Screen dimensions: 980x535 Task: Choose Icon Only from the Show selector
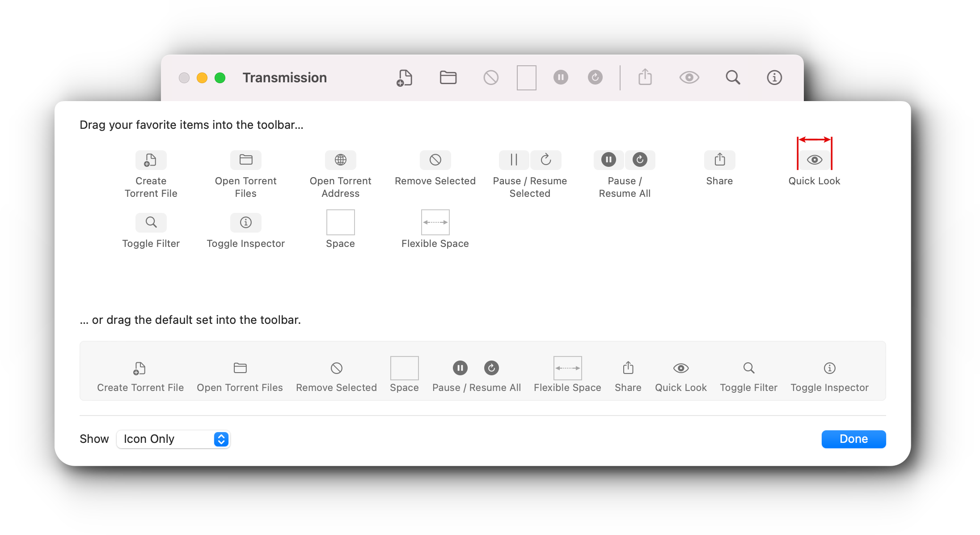coord(173,439)
